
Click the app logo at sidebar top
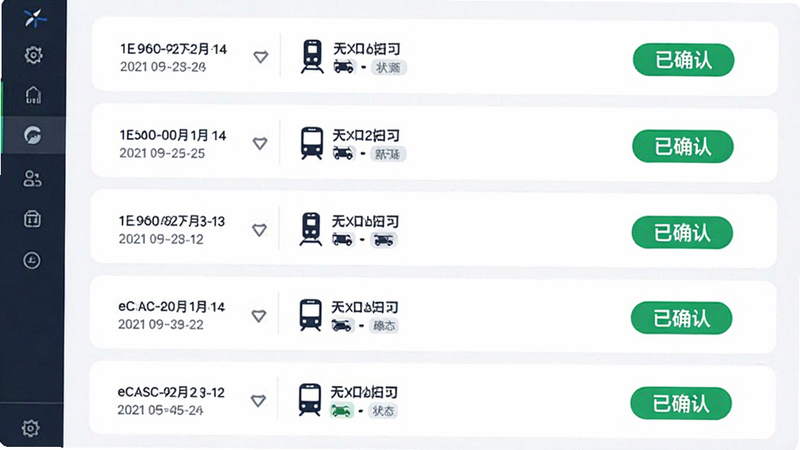click(x=35, y=18)
